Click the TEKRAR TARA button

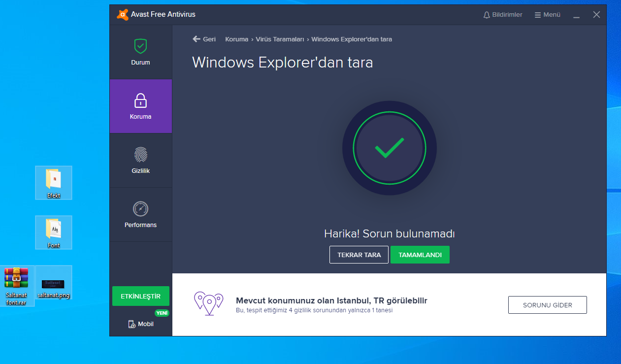pos(359,255)
